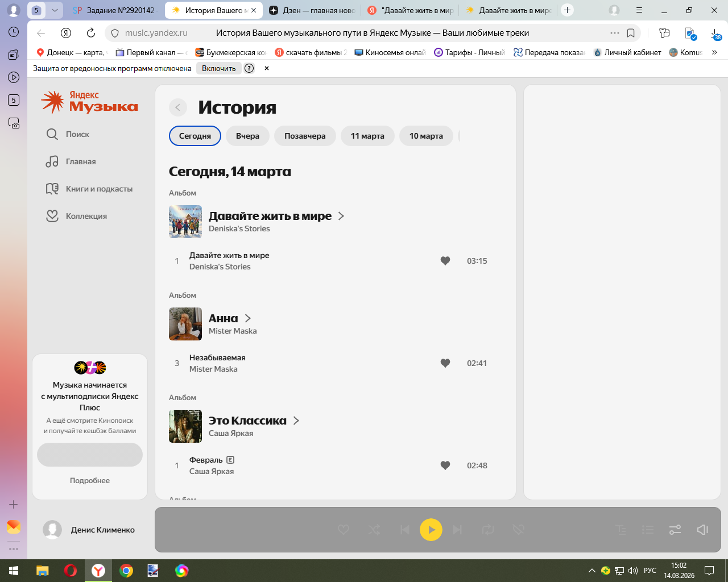Screen dimensions: 728x582
Task: Toggle repeat mode in the player bar
Action: 488,530
